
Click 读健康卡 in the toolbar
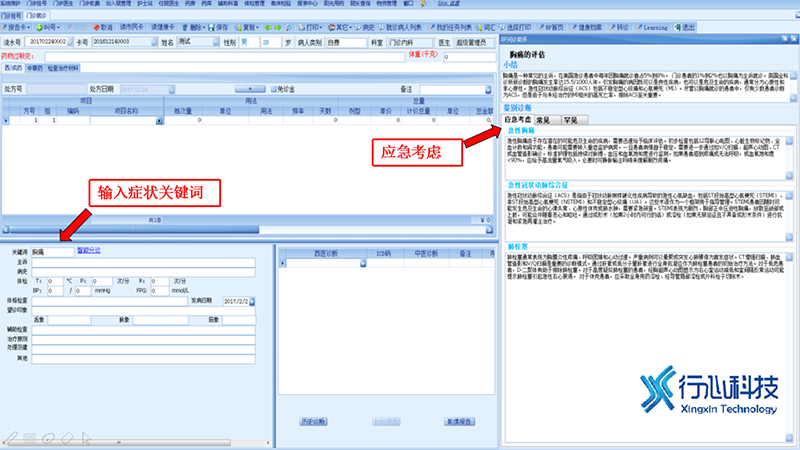click(162, 28)
